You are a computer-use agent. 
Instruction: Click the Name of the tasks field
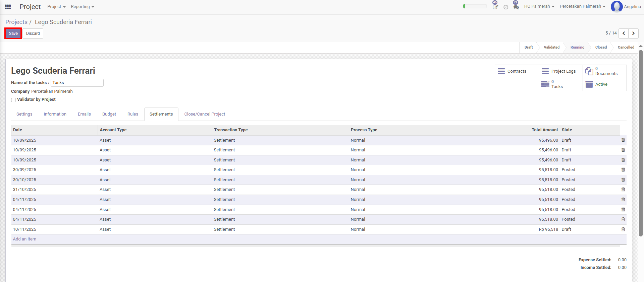[77, 83]
